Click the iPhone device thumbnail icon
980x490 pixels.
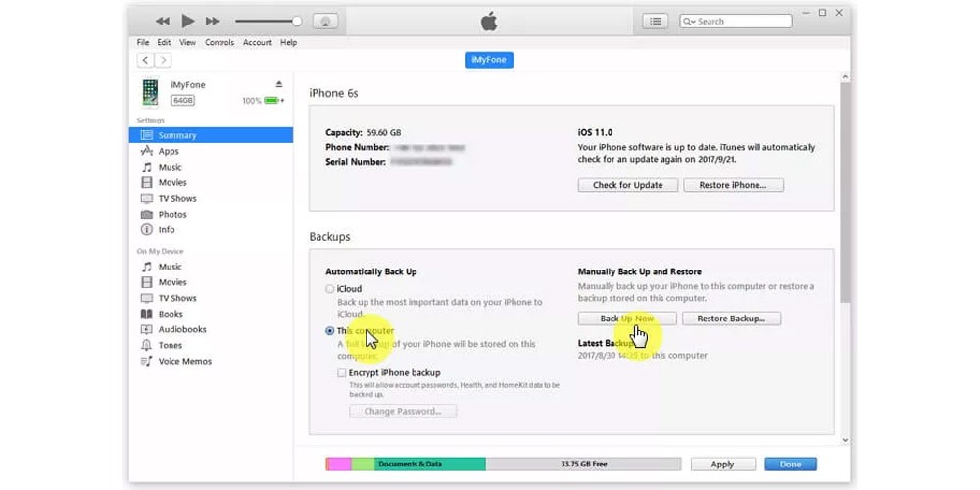pyautogui.click(x=150, y=93)
